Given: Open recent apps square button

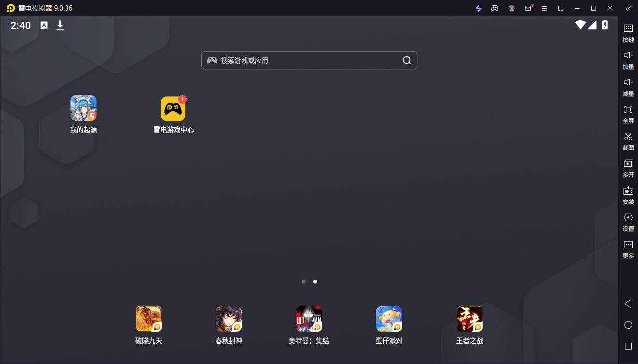Looking at the screenshot, I should coord(628,346).
